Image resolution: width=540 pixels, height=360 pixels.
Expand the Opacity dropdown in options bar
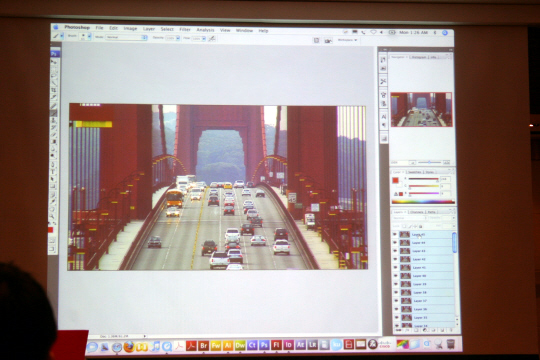coord(178,38)
